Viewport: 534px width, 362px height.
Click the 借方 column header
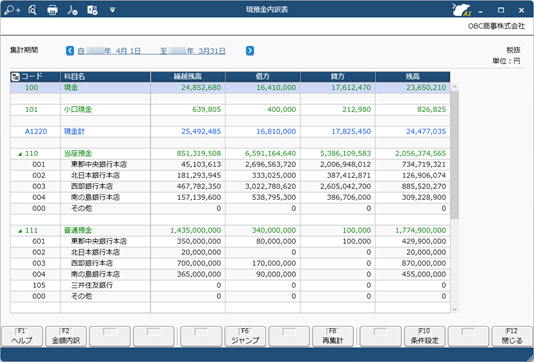263,77
